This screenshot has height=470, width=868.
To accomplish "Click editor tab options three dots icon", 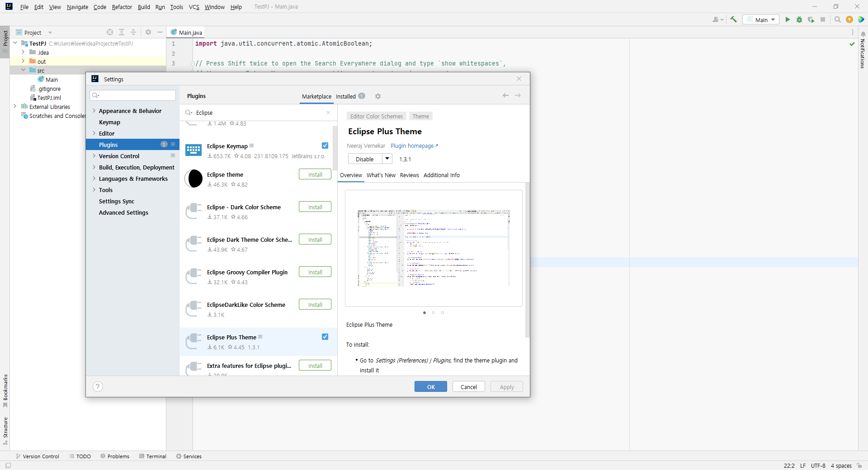I will (x=853, y=32).
